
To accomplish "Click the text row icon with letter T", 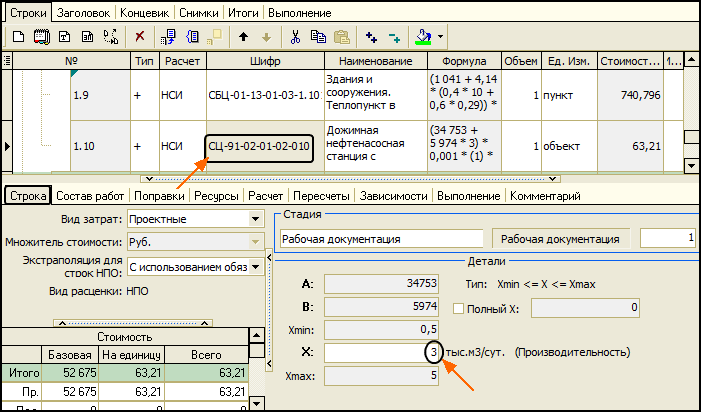I will pos(64,37).
